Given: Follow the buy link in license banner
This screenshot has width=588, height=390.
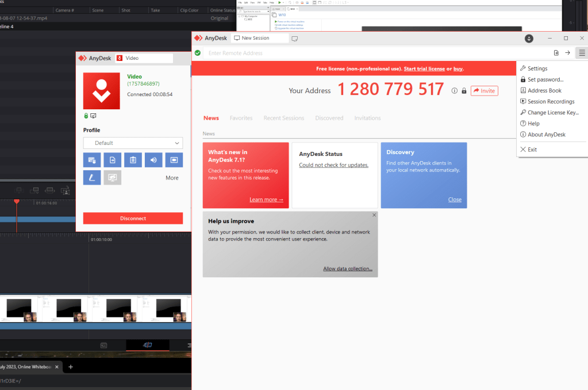Looking at the screenshot, I should click(458, 68).
